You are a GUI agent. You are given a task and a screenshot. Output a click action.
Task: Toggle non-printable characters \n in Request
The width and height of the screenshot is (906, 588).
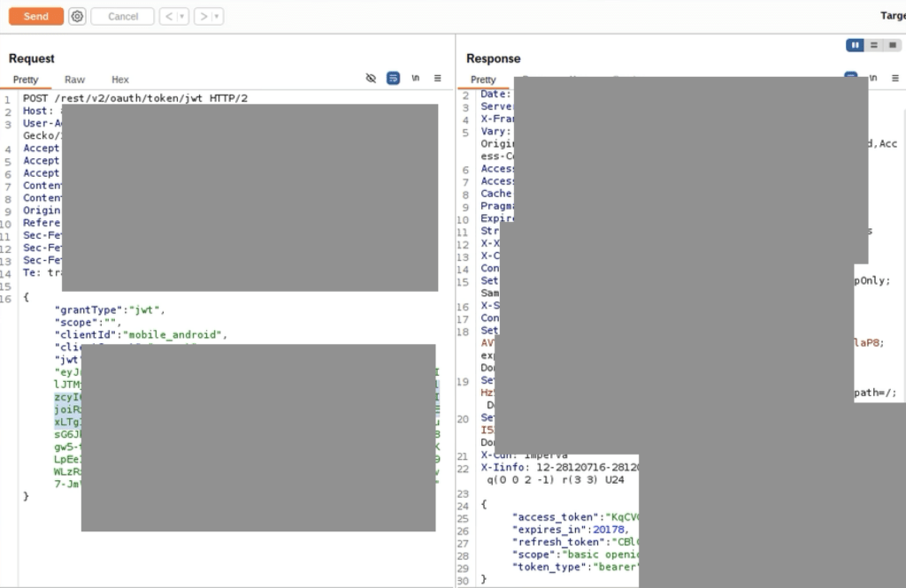point(415,79)
